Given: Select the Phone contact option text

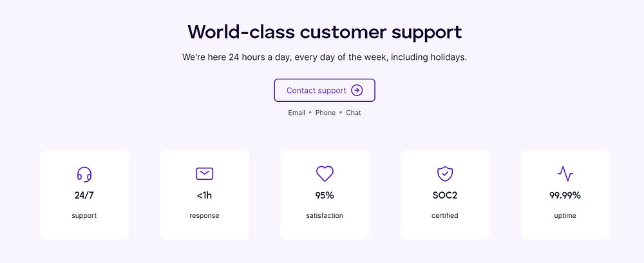Looking at the screenshot, I should (x=325, y=113).
